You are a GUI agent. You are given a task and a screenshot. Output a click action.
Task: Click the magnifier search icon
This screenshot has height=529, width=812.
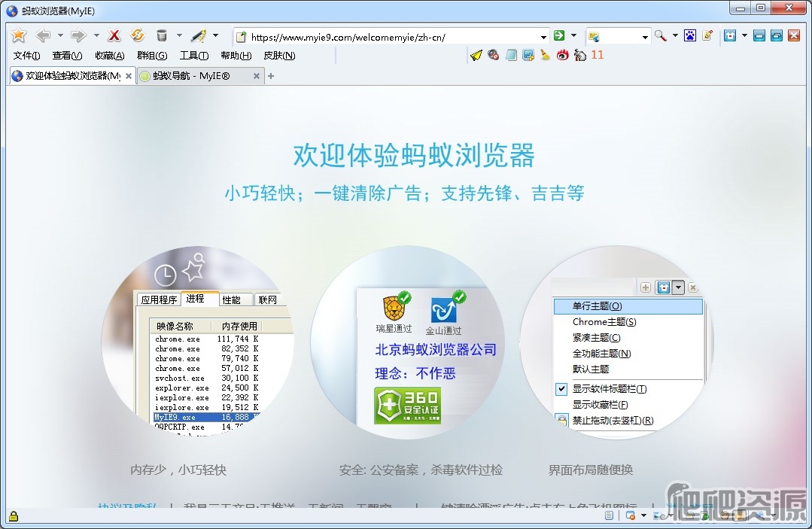tap(660, 35)
